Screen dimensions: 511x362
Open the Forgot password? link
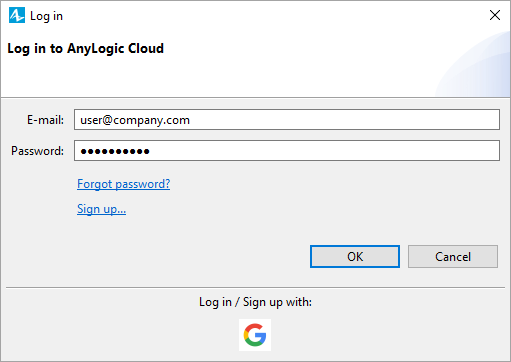click(124, 184)
